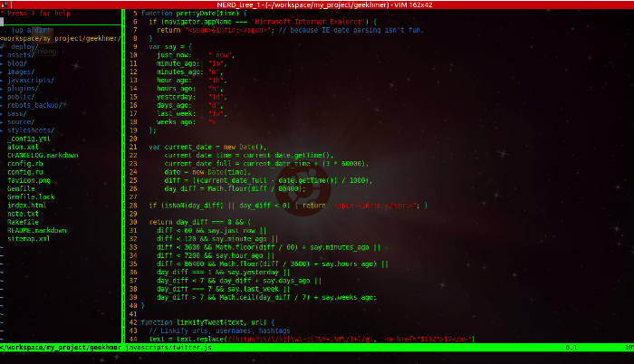Viewport: 634px width, 364px height.
Task: Expand the robots_backup/ directory arrow
Action: tap(2, 105)
